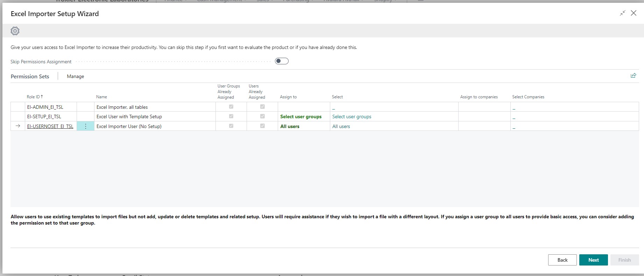Open the Select user groups link

pyautogui.click(x=352, y=116)
